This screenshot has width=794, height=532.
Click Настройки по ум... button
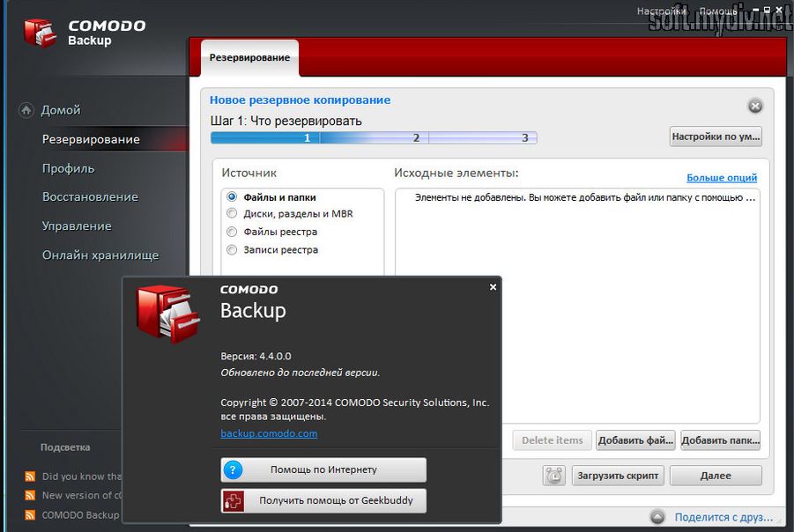[x=716, y=137]
